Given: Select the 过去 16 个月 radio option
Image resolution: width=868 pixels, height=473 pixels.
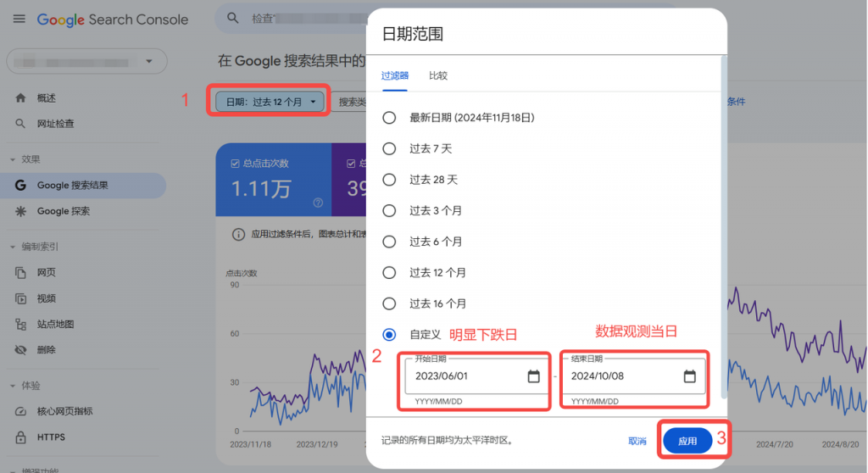Looking at the screenshot, I should point(389,303).
